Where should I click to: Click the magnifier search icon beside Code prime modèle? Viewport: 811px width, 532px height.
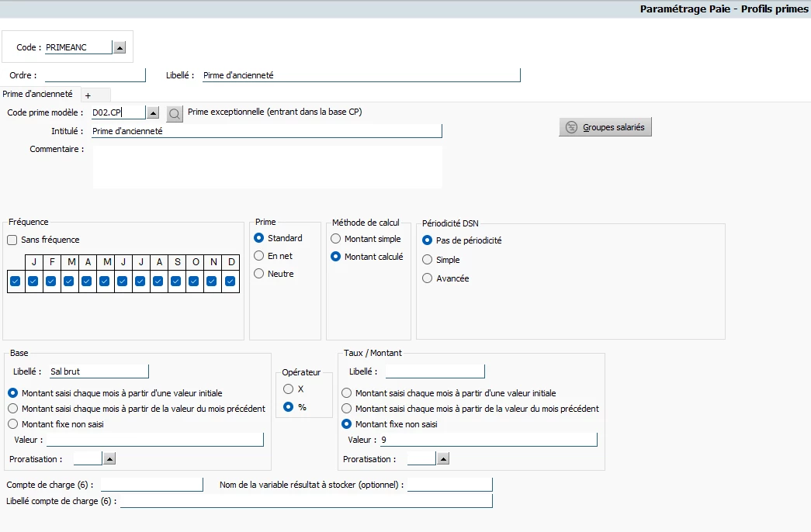(x=175, y=114)
